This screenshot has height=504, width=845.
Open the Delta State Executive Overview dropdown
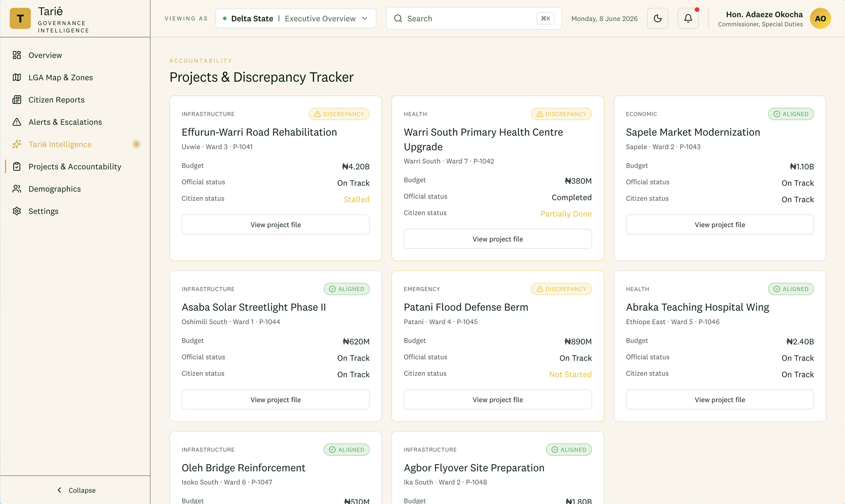tap(296, 18)
